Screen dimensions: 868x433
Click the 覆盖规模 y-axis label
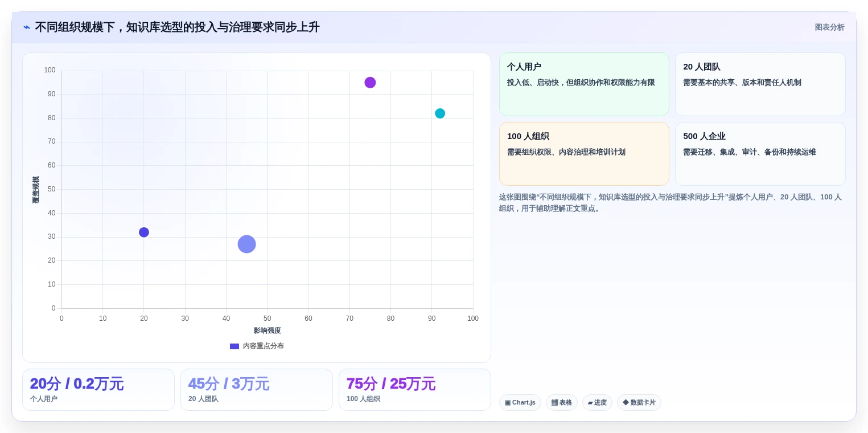pyautogui.click(x=36, y=190)
